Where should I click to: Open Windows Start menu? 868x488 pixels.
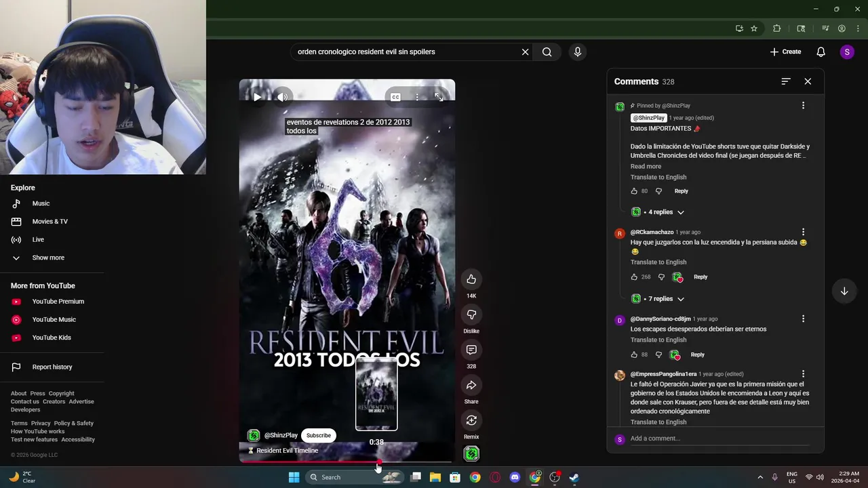click(294, 477)
